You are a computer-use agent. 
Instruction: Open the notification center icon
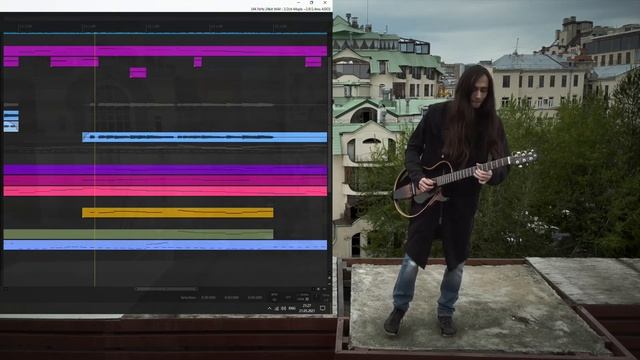click(322, 308)
